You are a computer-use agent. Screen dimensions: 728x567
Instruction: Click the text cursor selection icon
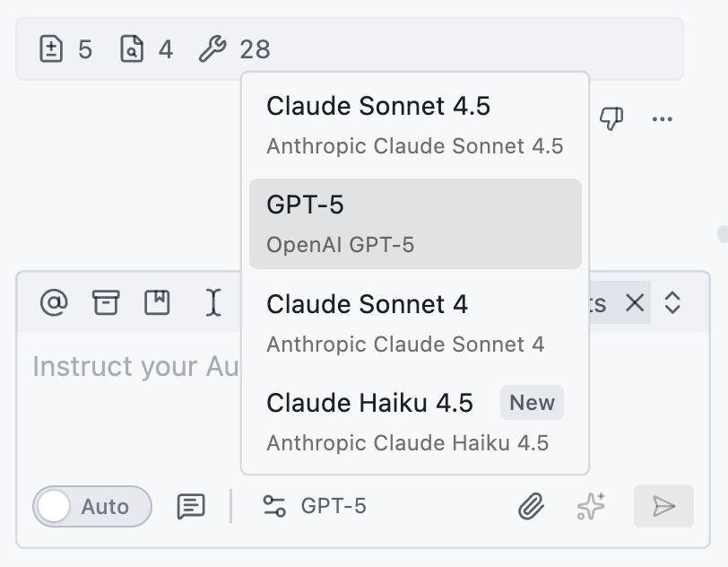click(213, 302)
